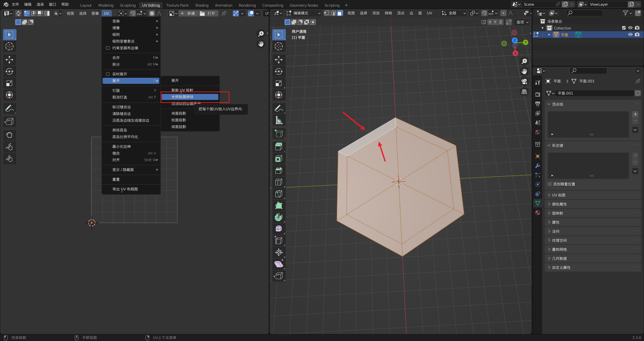Switch to orthographic/perspective grid view icon
This screenshot has height=341, width=644.
524,92
